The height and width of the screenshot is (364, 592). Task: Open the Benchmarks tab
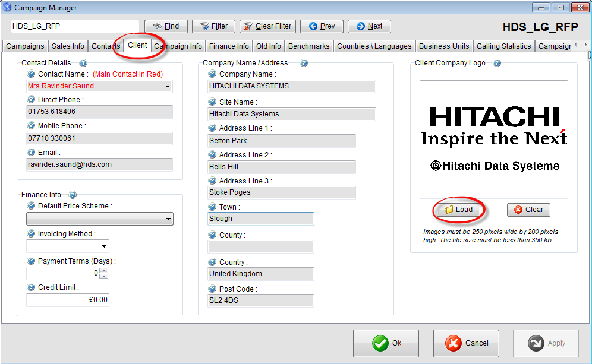(x=309, y=46)
